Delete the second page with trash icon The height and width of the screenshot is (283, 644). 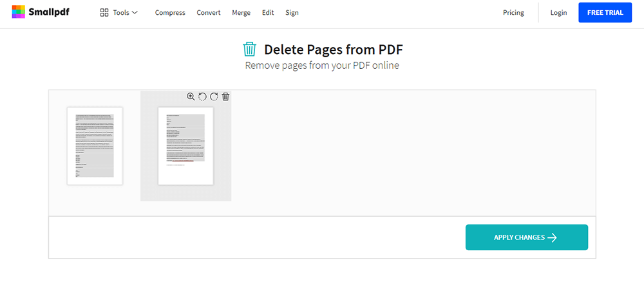[x=225, y=96]
